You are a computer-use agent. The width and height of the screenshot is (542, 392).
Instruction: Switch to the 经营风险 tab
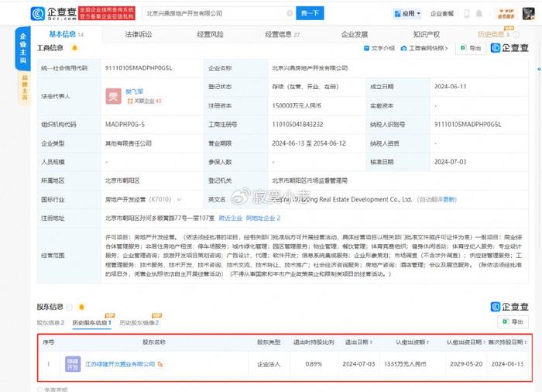point(210,34)
